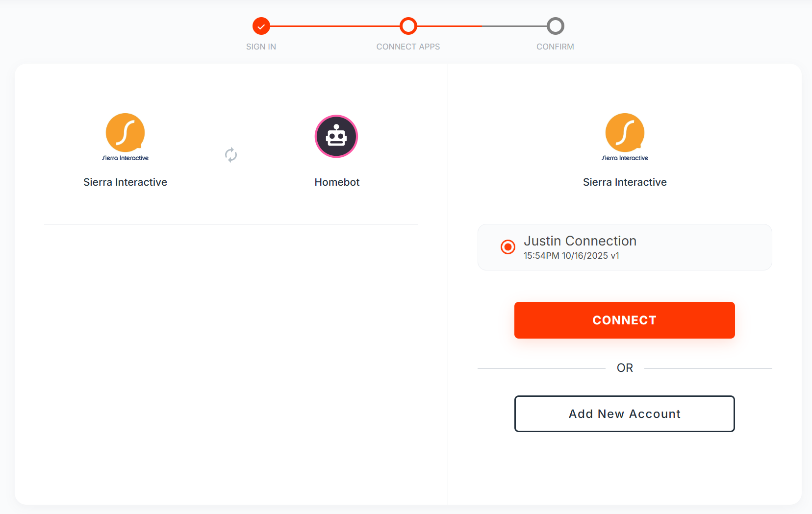Image resolution: width=812 pixels, height=514 pixels.
Task: Click the OR divider text
Action: point(625,368)
